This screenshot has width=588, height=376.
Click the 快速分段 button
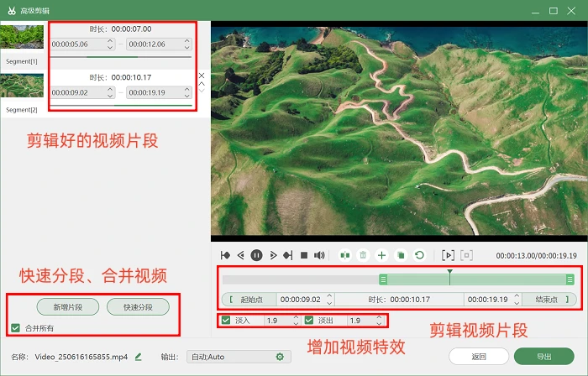click(138, 306)
